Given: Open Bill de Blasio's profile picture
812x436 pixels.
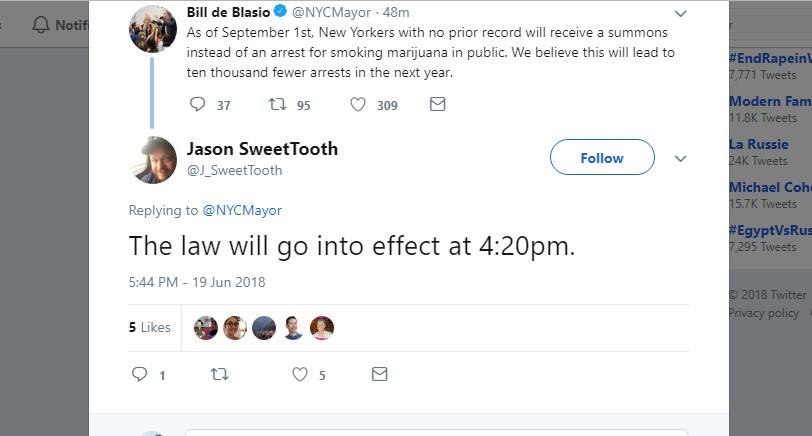Looking at the screenshot, I should tap(153, 29).
